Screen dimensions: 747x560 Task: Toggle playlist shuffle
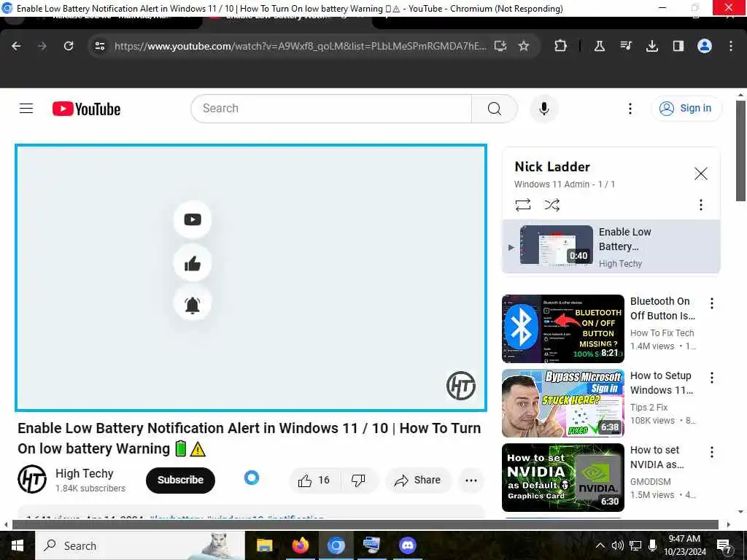pyautogui.click(x=551, y=205)
